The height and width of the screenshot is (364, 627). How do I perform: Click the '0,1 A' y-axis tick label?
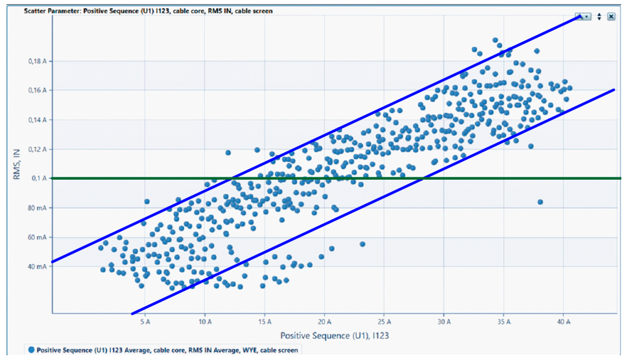(x=39, y=178)
